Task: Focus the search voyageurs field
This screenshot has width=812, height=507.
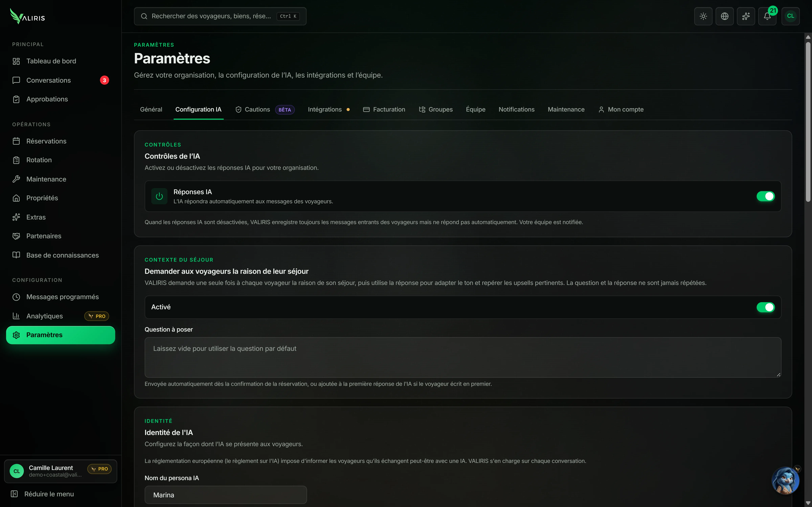Action: coord(220,16)
